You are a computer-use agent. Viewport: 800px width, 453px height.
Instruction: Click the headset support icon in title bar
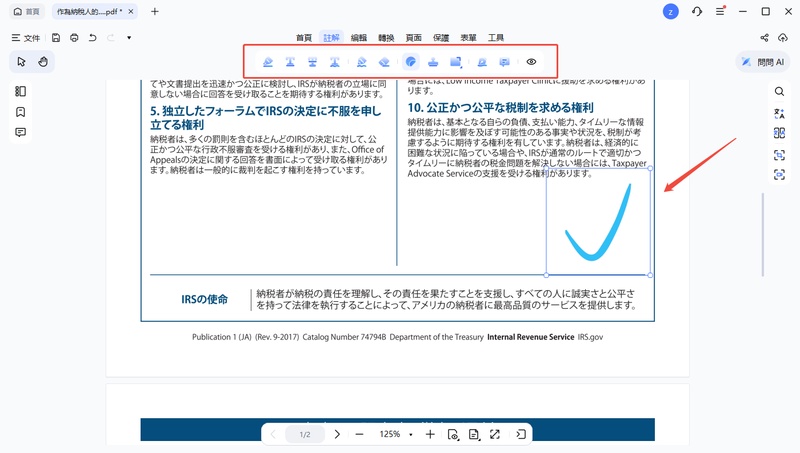(x=697, y=11)
